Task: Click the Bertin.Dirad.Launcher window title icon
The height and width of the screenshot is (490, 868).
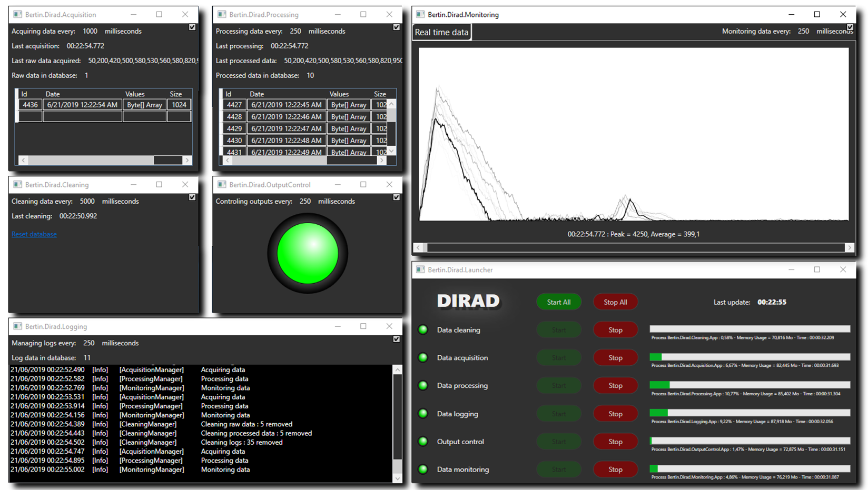Action: (420, 269)
